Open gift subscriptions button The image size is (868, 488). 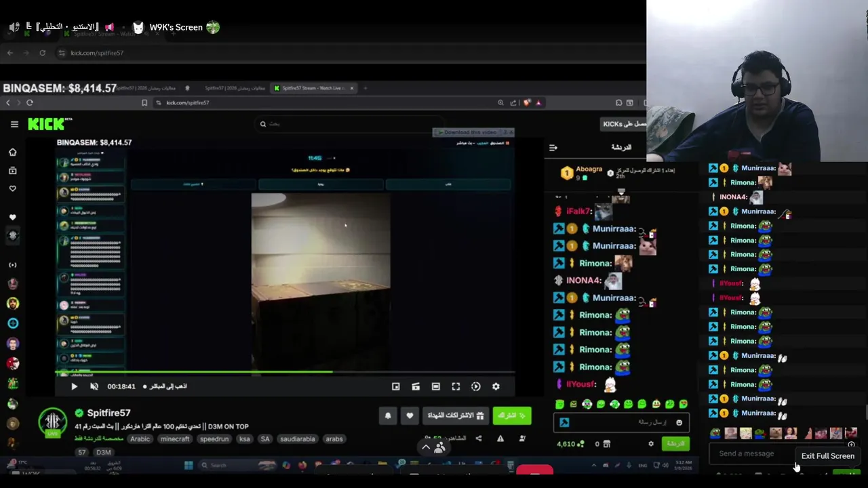pos(456,415)
